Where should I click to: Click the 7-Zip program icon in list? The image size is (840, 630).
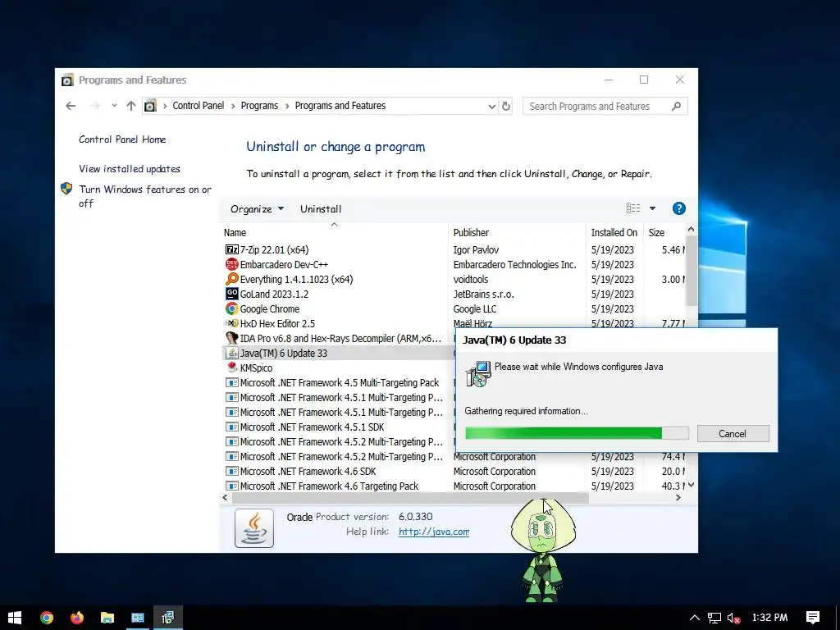232,249
